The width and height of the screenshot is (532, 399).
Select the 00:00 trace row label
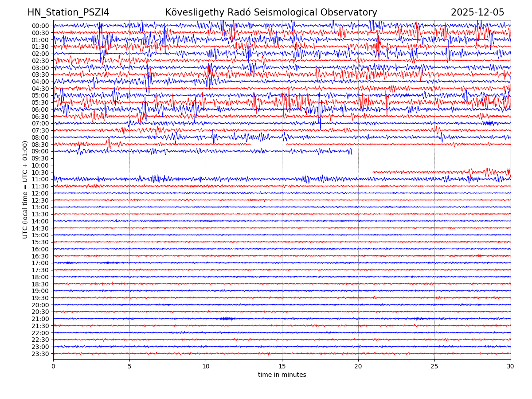click(40, 26)
